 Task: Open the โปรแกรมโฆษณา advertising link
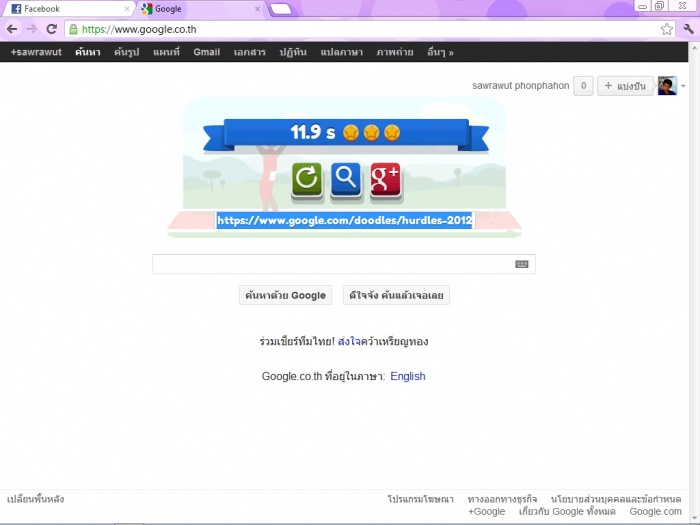tap(421, 499)
